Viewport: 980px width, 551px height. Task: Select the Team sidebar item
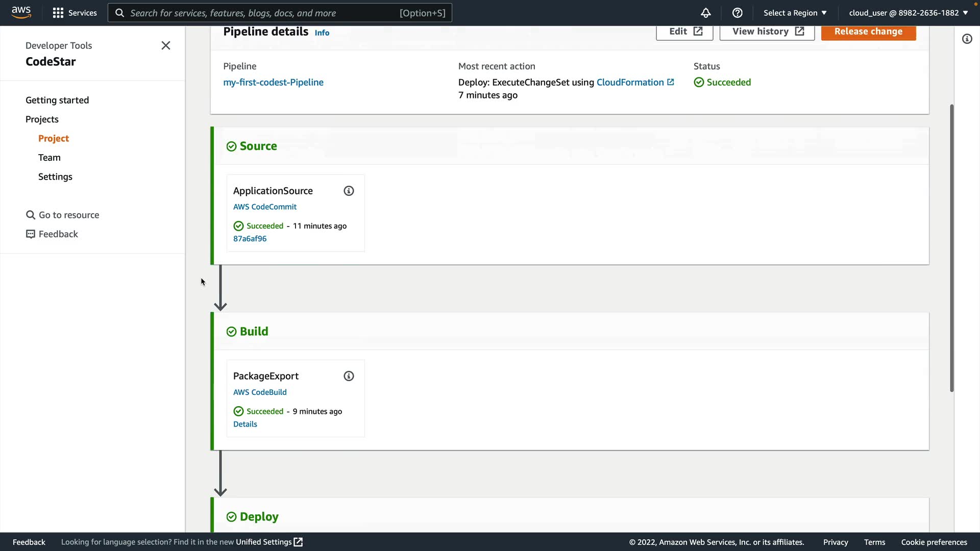tap(50, 158)
